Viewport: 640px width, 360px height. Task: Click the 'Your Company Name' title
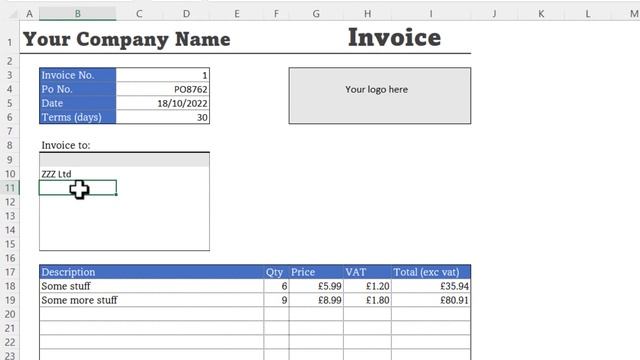pyautogui.click(x=127, y=39)
